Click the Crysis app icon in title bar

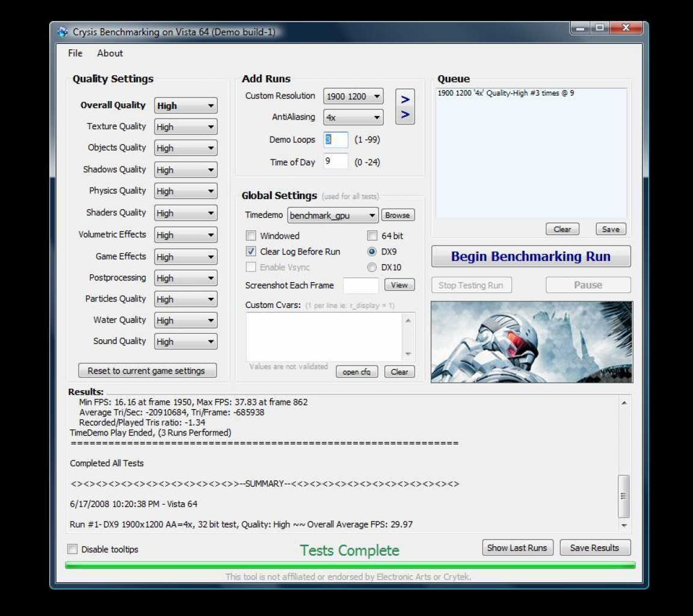point(63,32)
